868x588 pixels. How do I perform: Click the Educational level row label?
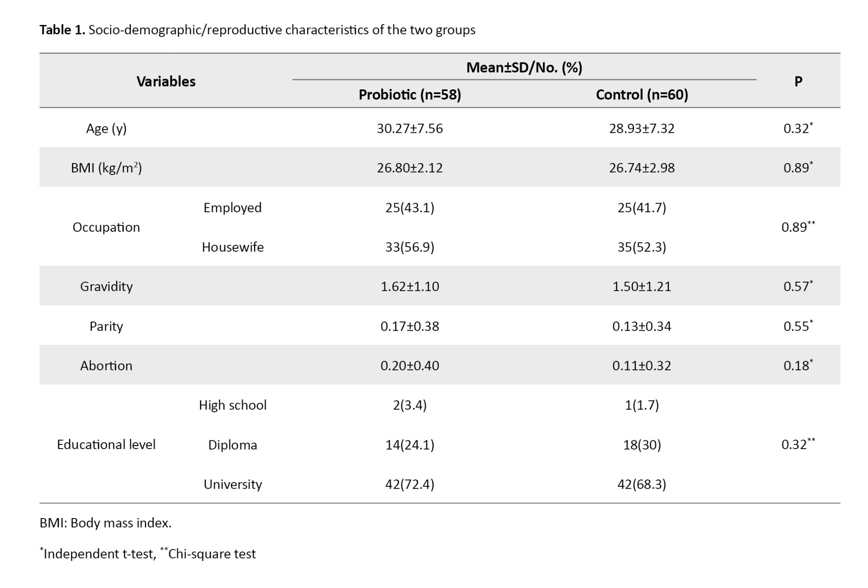pyautogui.click(x=106, y=444)
